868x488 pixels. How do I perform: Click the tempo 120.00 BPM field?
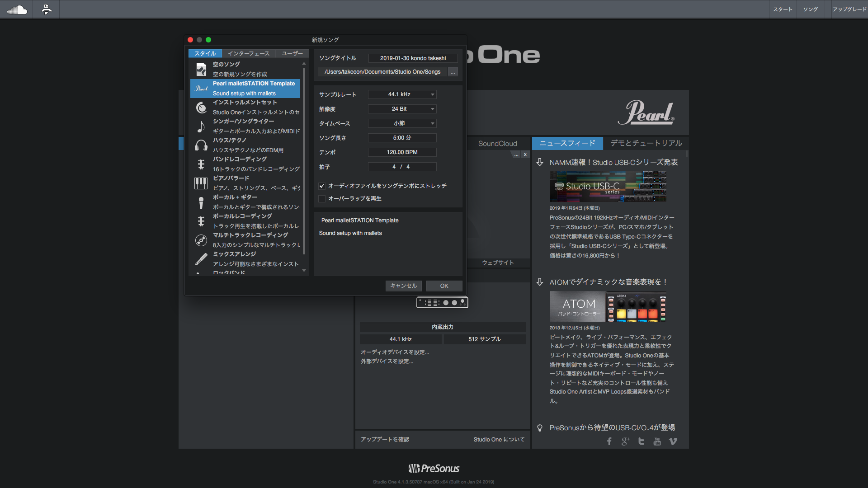coord(402,152)
